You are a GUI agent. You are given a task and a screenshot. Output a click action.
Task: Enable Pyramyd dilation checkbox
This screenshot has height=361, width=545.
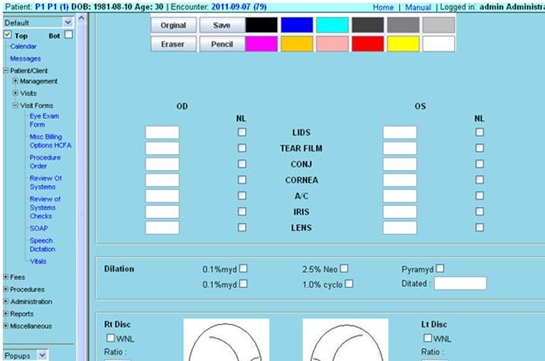coord(440,268)
